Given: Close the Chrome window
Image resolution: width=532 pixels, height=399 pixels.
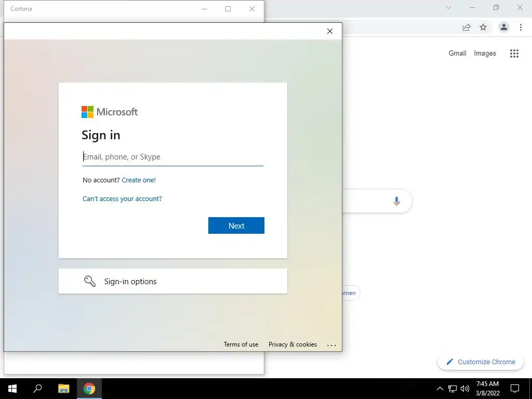Looking at the screenshot, I should point(520,7).
